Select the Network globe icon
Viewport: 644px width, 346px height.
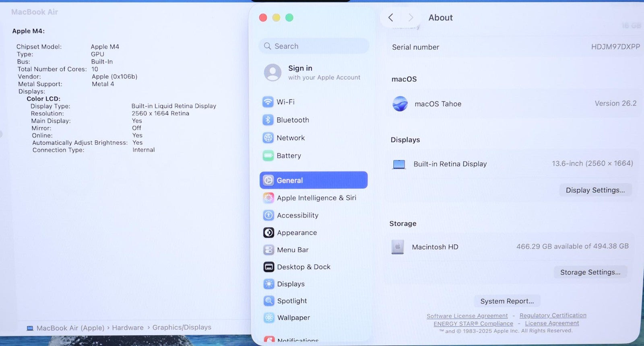268,138
